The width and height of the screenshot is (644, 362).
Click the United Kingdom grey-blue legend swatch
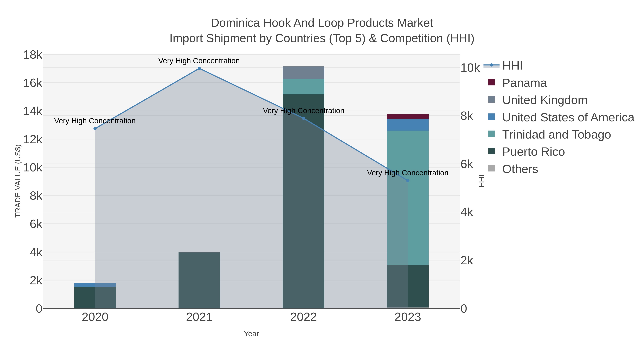pos(492,99)
